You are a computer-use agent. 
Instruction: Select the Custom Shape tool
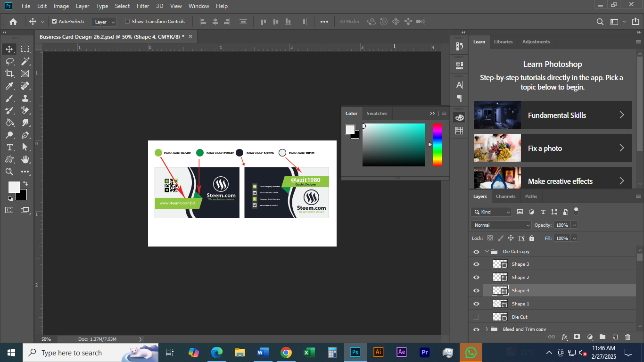point(9,159)
